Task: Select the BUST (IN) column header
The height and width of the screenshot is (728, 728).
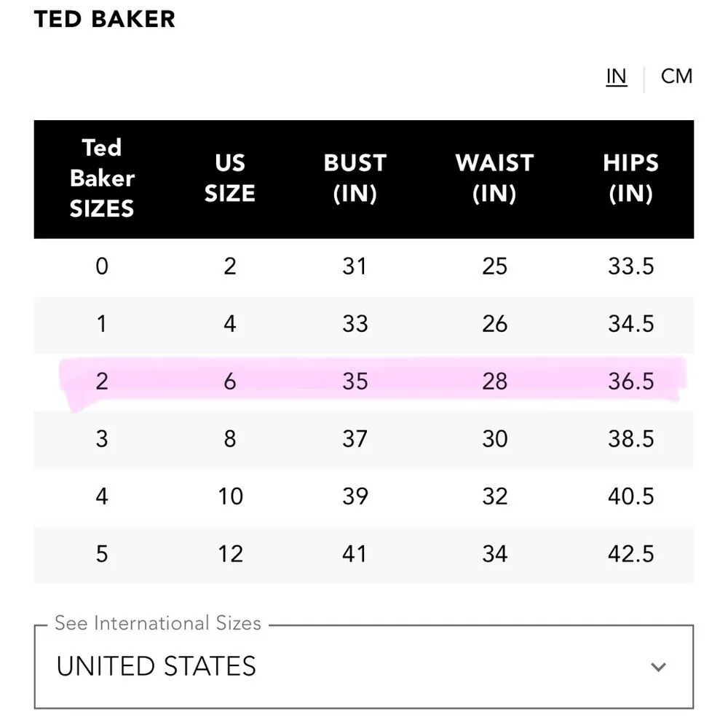Action: 355,178
